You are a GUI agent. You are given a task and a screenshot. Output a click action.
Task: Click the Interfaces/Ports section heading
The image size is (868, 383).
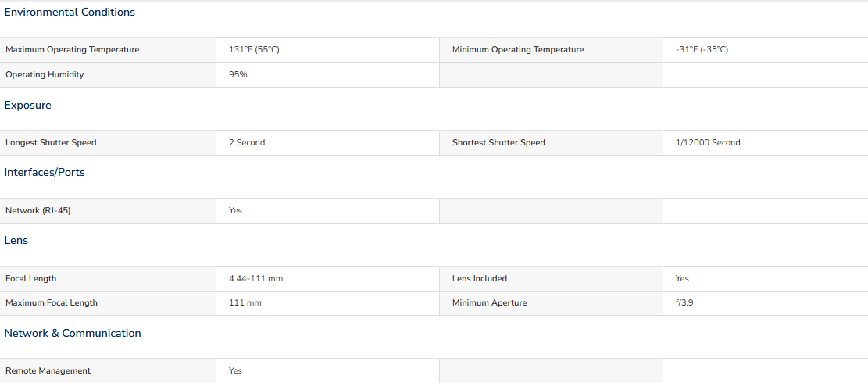tap(45, 172)
